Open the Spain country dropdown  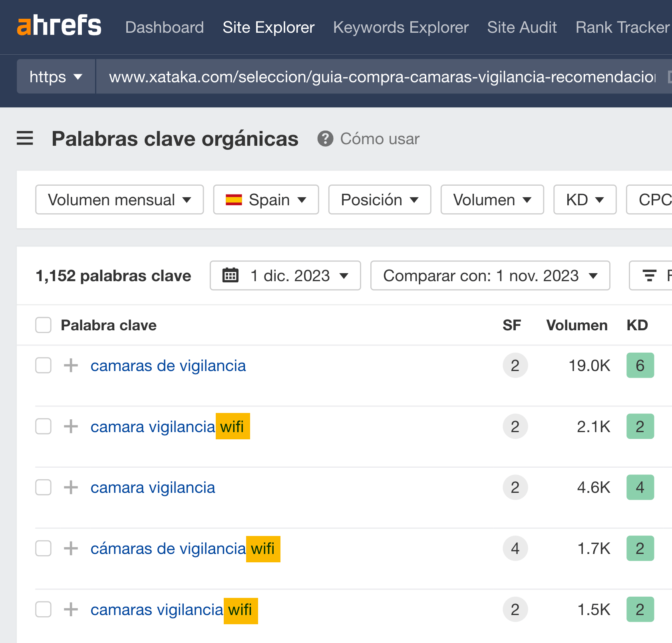266,200
